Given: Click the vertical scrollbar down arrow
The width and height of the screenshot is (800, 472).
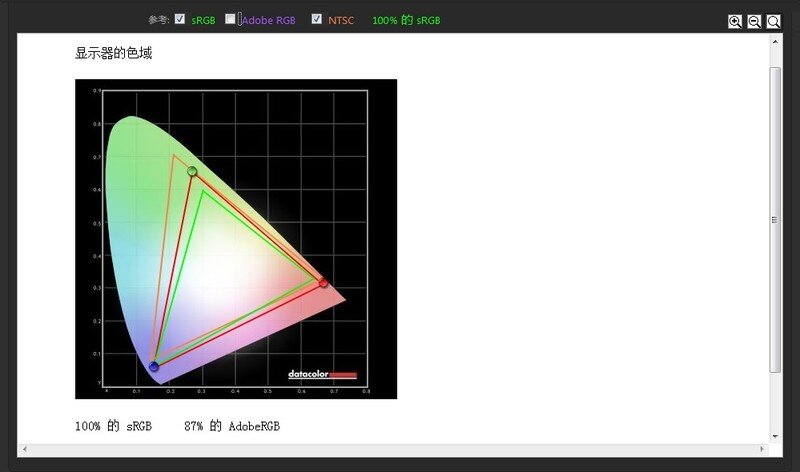Looking at the screenshot, I should pos(775,435).
